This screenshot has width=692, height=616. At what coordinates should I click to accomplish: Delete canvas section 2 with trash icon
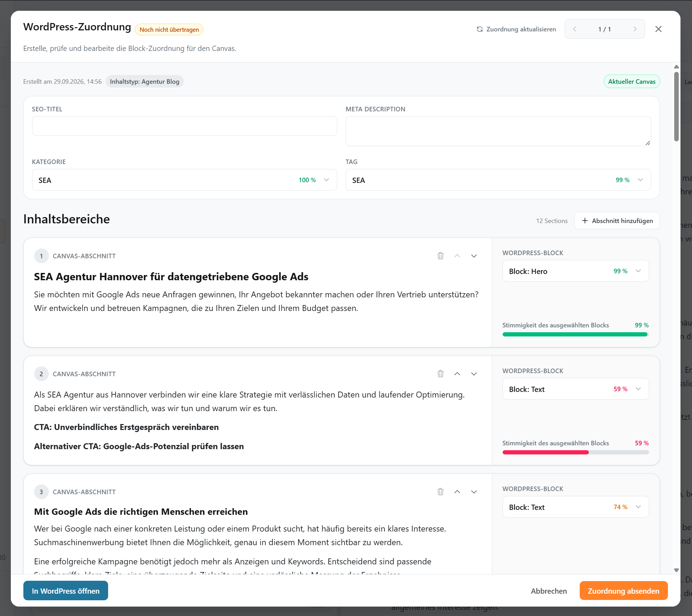click(x=441, y=374)
